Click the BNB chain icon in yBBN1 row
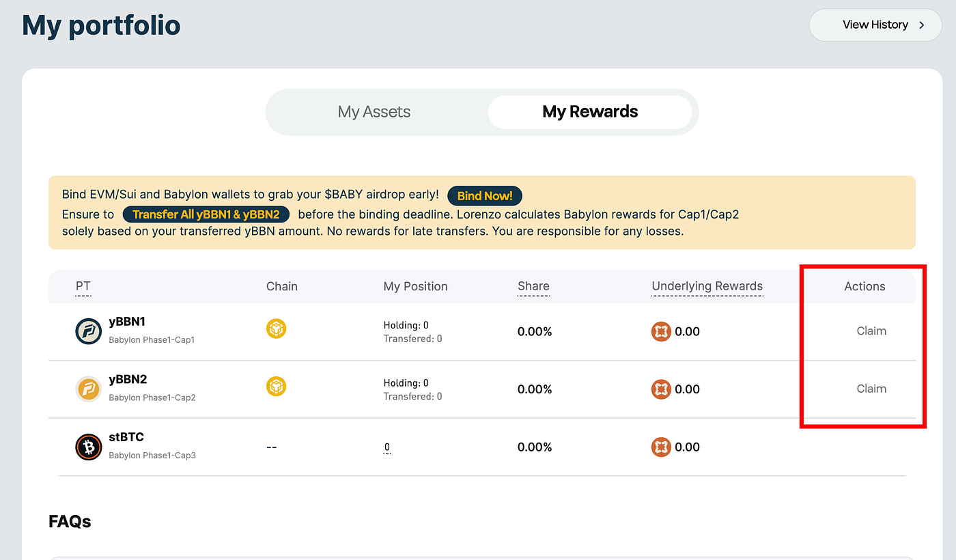This screenshot has height=560, width=956. pyautogui.click(x=276, y=329)
